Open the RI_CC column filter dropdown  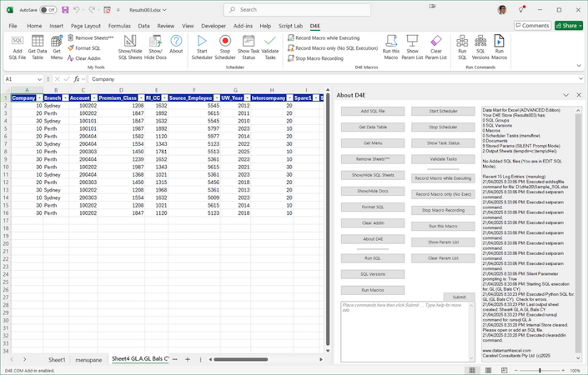point(164,97)
